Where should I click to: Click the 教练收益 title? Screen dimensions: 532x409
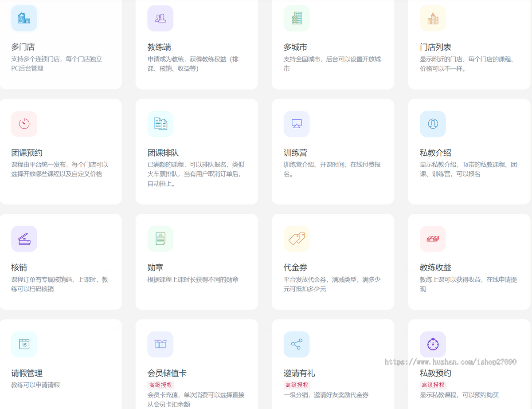click(x=435, y=267)
